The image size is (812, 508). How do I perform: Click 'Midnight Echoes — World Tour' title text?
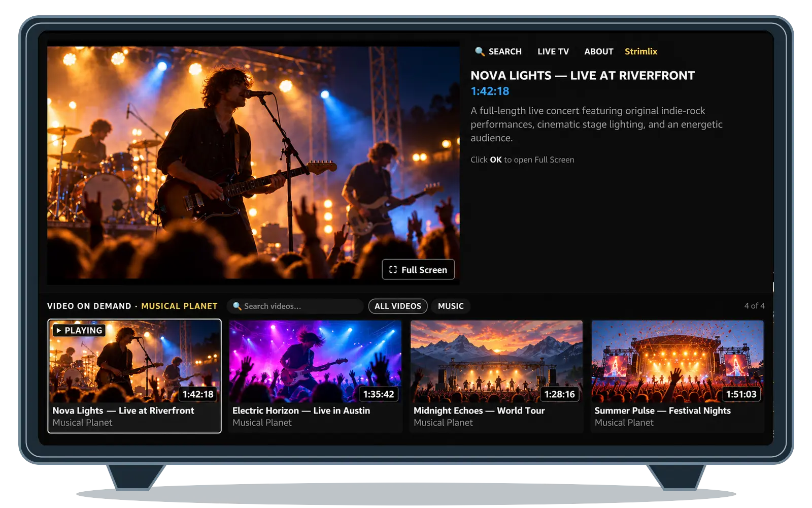click(479, 410)
